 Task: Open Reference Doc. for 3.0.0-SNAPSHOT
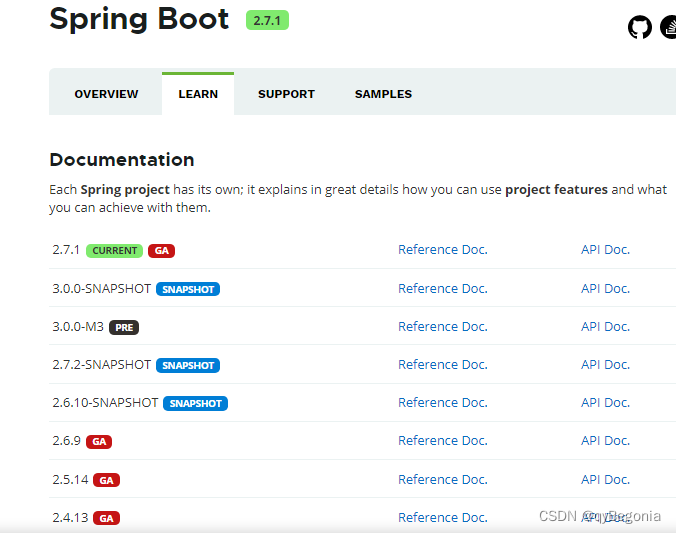coord(443,288)
